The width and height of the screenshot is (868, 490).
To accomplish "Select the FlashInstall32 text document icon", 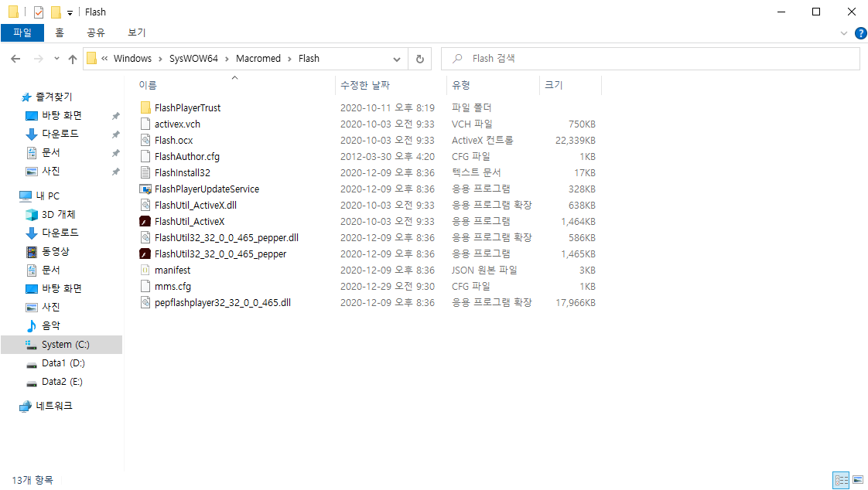I will pos(145,172).
